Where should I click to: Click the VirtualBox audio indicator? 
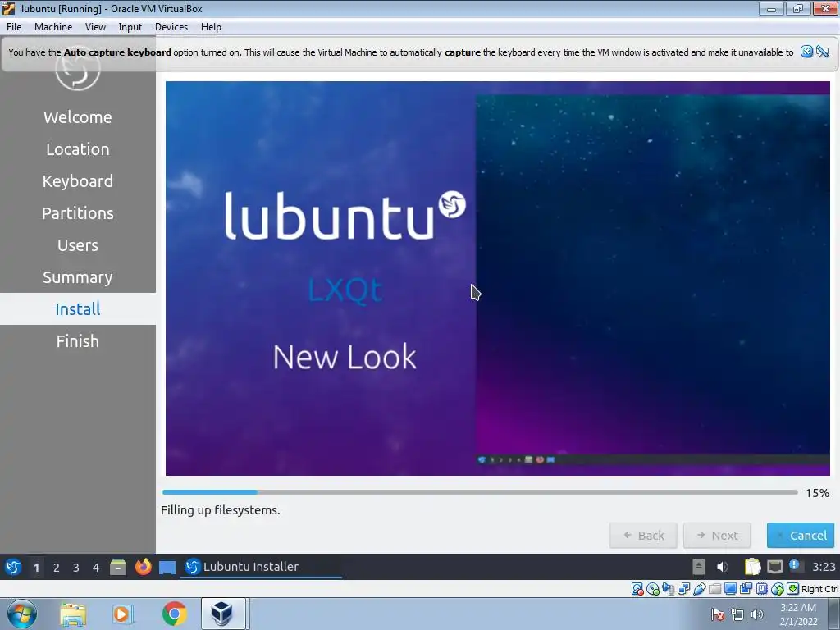tap(668, 589)
